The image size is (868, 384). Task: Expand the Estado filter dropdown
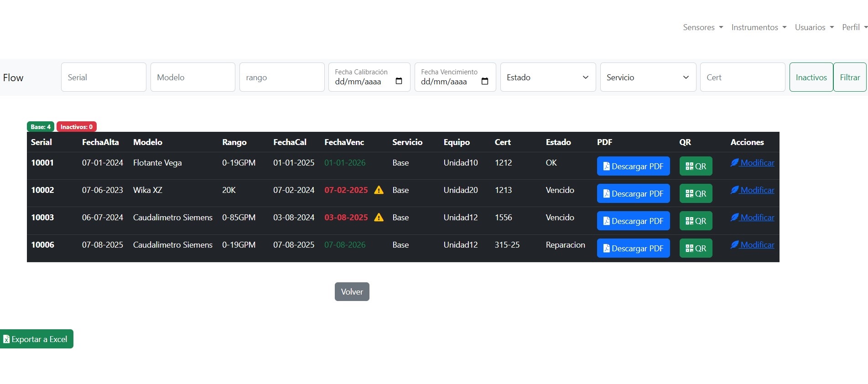pos(548,77)
